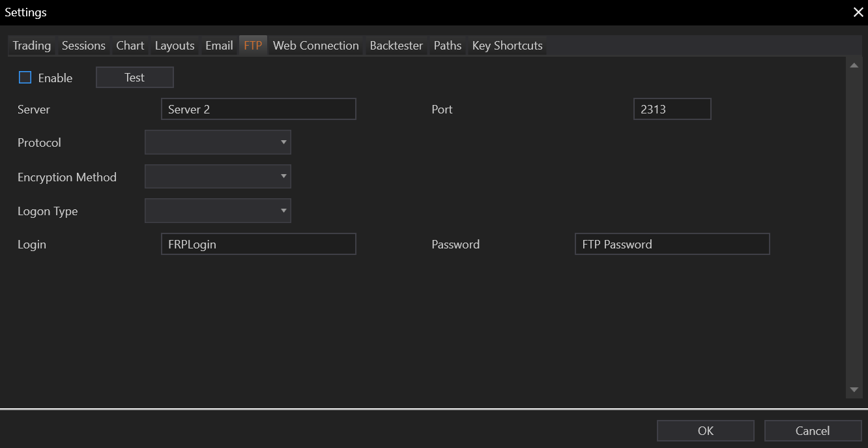This screenshot has width=868, height=448.
Task: Select the Backtester tab
Action: point(396,46)
